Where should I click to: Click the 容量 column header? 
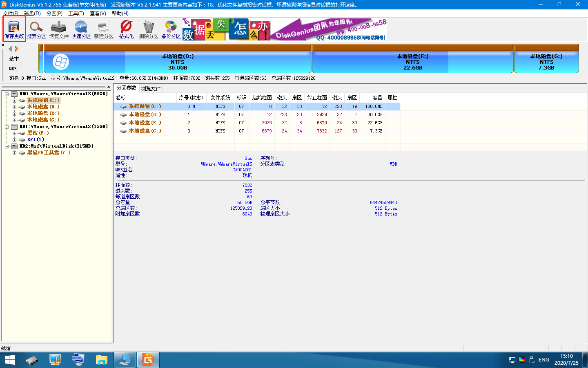372,98
